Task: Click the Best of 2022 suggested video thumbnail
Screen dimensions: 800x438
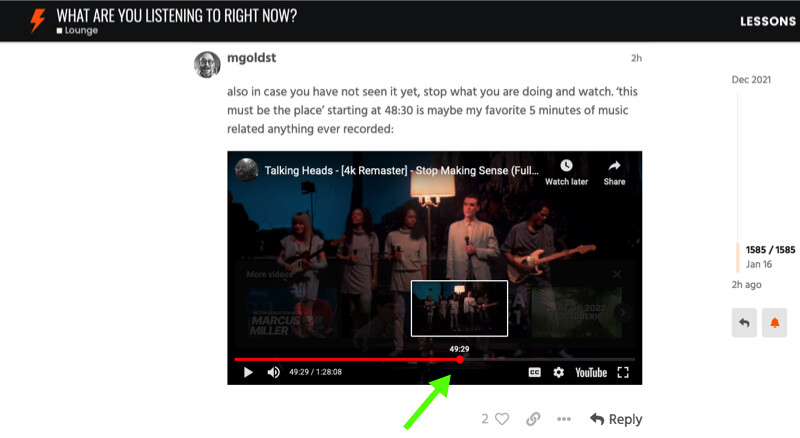Action: point(577,312)
